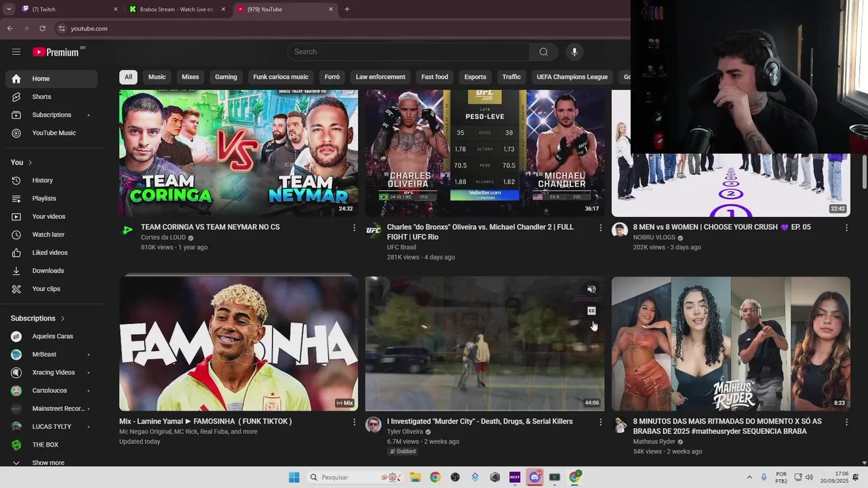Select the Fast food chip
Screen dimensions: 868x488
(435, 77)
